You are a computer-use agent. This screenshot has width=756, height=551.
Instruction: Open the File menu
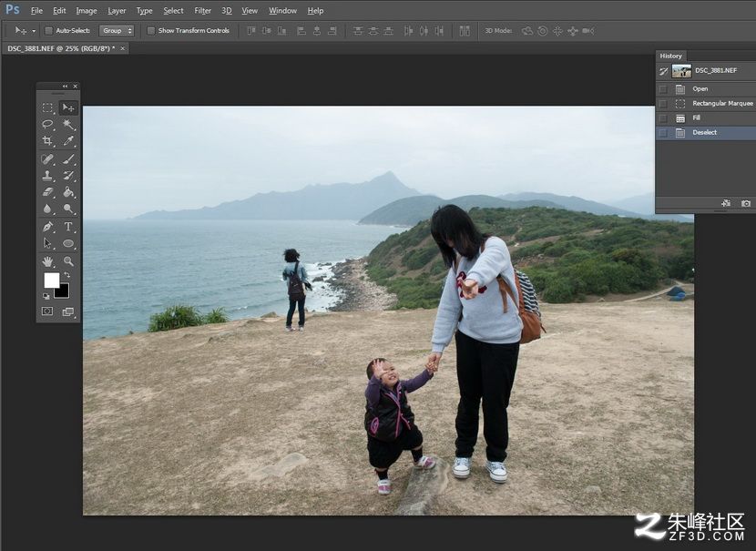(x=36, y=11)
